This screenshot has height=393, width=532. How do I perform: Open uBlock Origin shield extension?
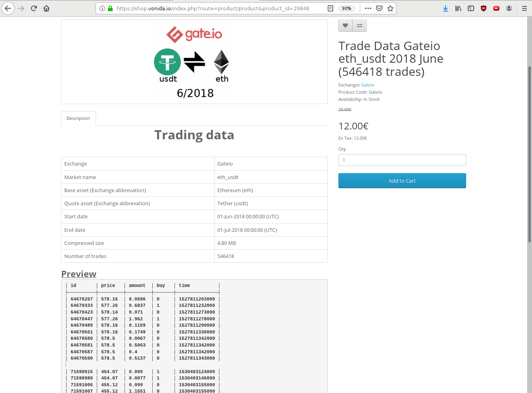pyautogui.click(x=484, y=8)
